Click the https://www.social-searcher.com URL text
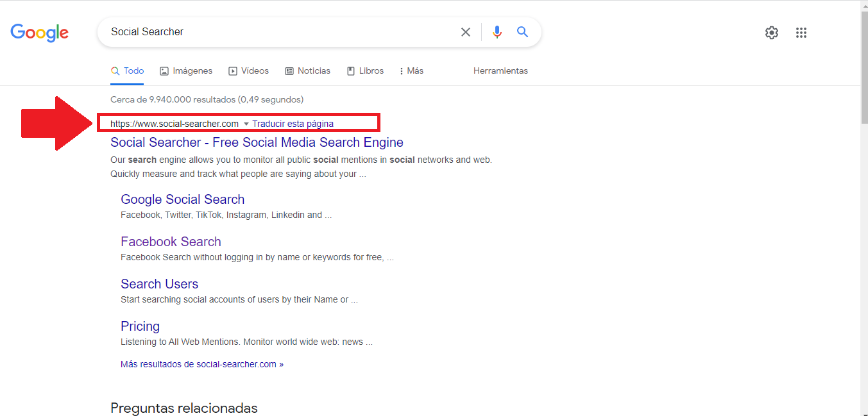Image resolution: width=868 pixels, height=416 pixels. [x=174, y=124]
